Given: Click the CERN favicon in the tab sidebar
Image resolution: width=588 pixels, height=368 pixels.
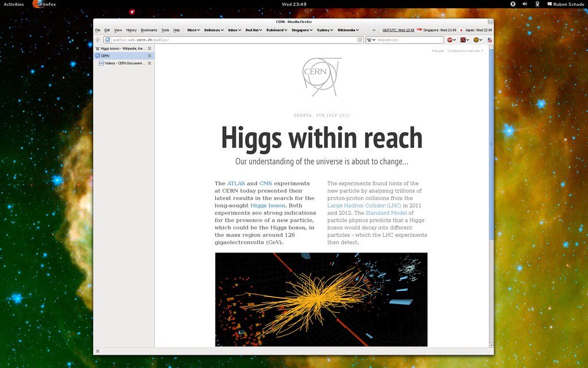Looking at the screenshot, I should [98, 56].
